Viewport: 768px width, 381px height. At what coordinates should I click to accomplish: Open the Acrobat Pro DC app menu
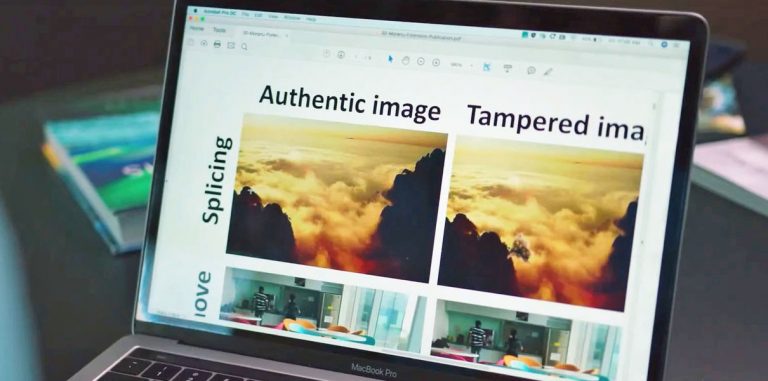220,12
